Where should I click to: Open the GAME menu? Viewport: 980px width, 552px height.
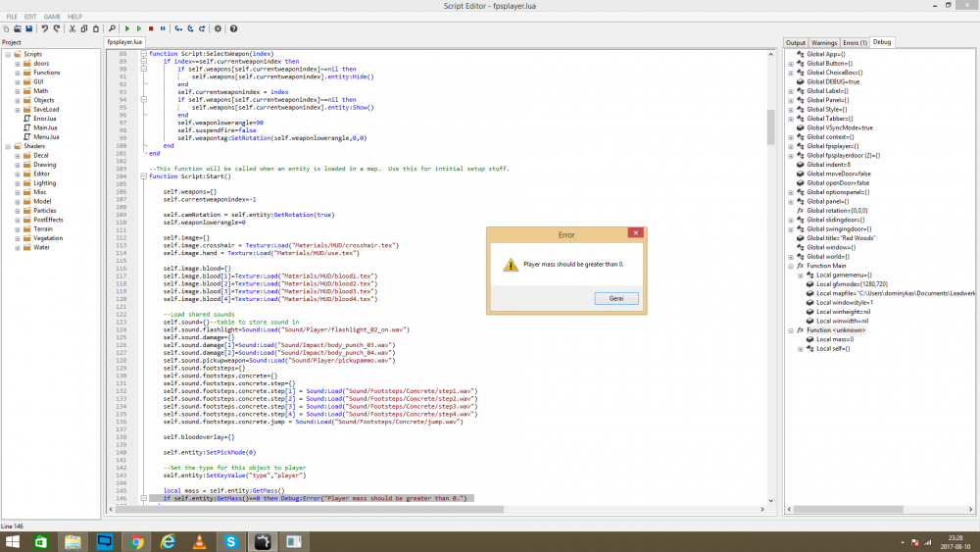coord(52,17)
